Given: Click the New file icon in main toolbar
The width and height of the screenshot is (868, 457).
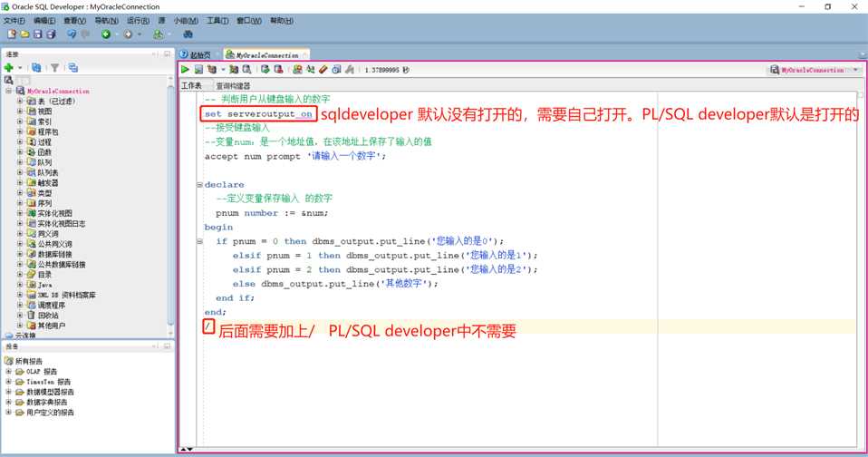Looking at the screenshot, I should pos(12,34).
